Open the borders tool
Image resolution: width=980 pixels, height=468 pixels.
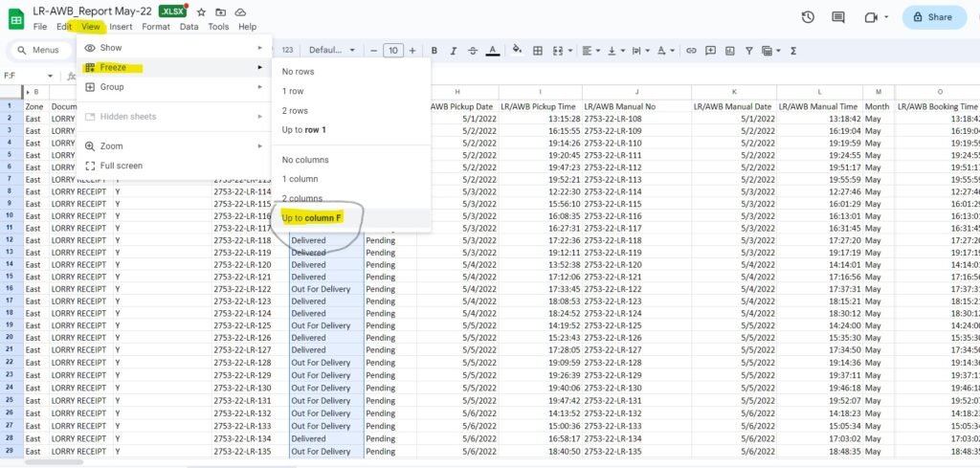[538, 51]
